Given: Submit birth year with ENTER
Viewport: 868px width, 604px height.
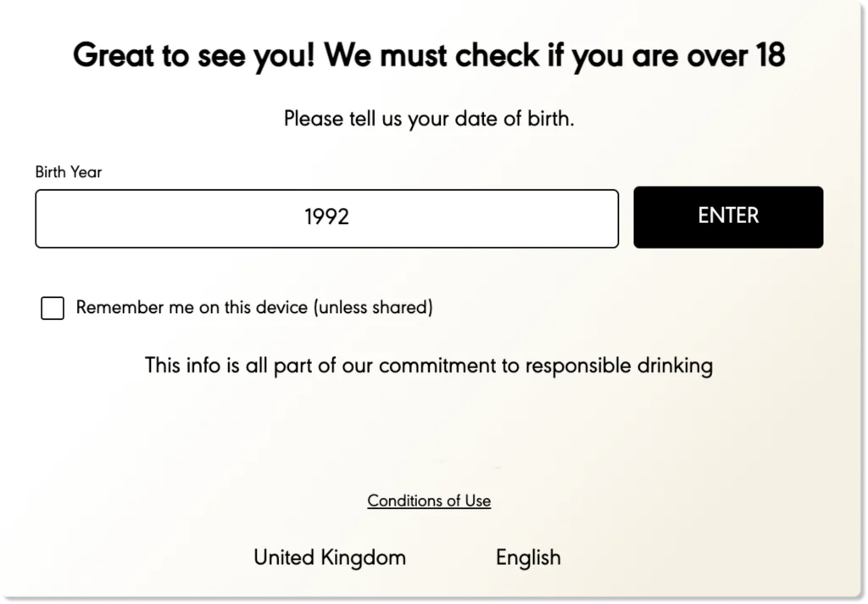Looking at the screenshot, I should coord(728,217).
